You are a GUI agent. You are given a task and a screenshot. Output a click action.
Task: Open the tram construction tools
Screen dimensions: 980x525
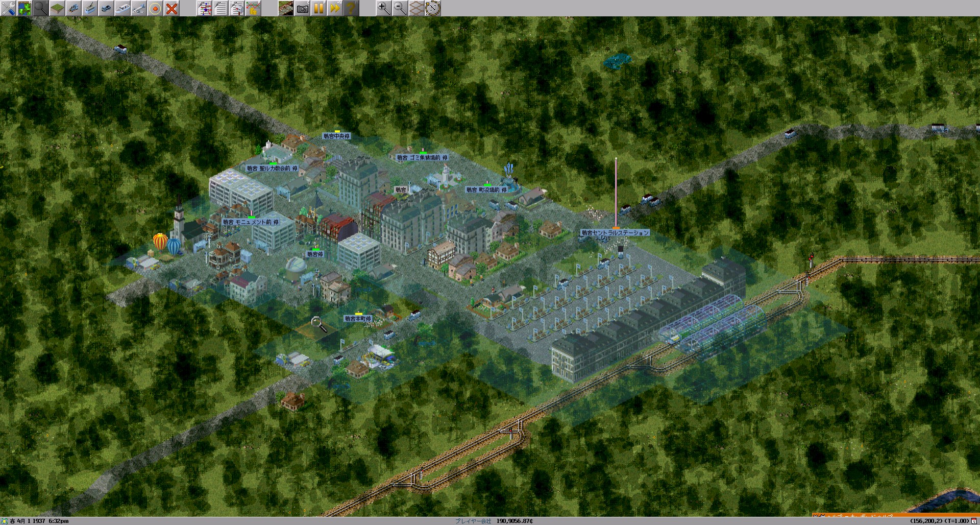tap(90, 8)
